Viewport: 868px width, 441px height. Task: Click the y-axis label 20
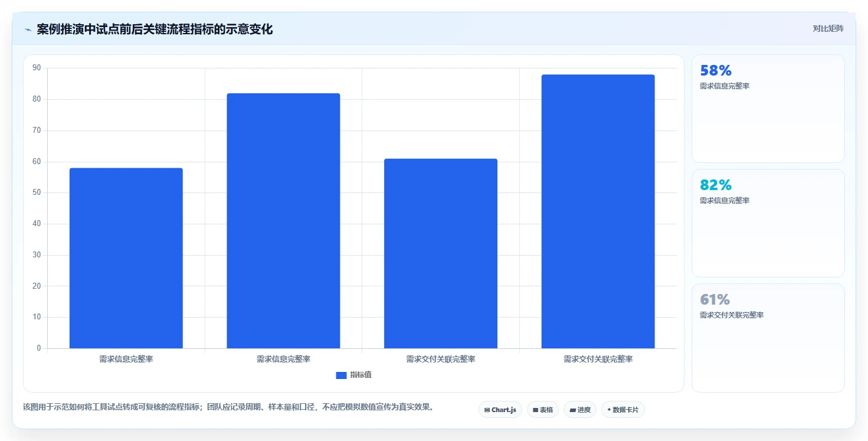pyautogui.click(x=37, y=286)
